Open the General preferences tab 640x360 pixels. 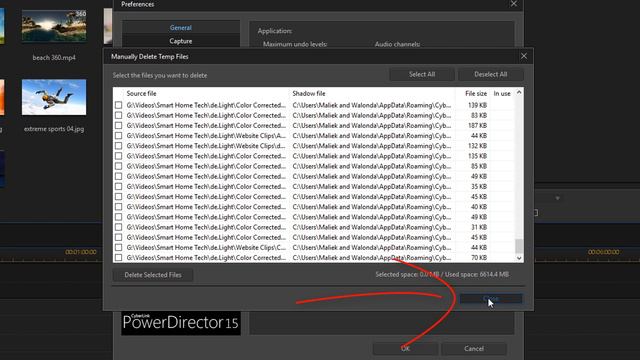coord(181,28)
